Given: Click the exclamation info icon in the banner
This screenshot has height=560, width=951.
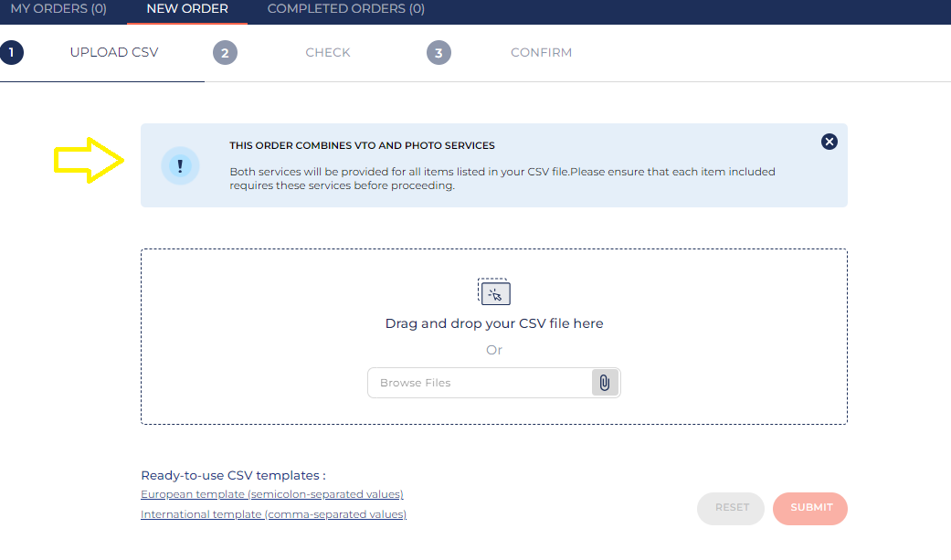Looking at the screenshot, I should (x=180, y=165).
